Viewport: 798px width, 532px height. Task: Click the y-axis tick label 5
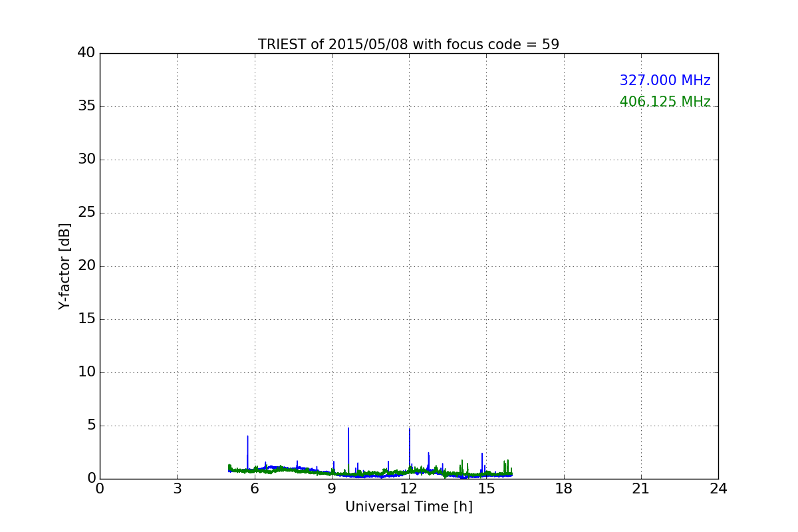point(91,426)
